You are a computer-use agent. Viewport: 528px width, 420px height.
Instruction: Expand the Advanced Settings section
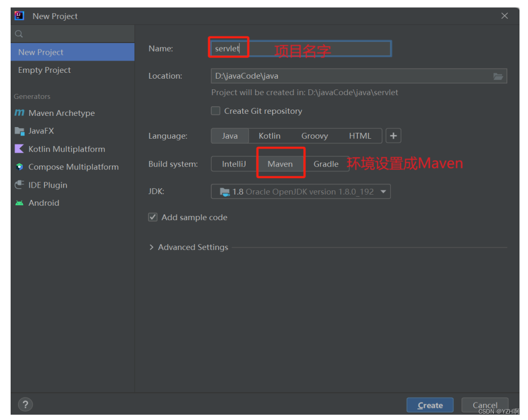click(151, 247)
